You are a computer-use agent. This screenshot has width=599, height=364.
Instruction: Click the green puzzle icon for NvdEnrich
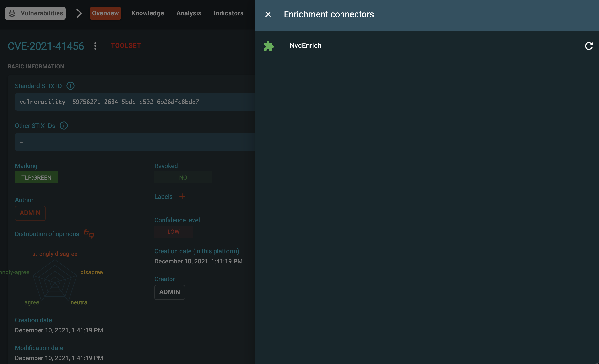(x=269, y=45)
